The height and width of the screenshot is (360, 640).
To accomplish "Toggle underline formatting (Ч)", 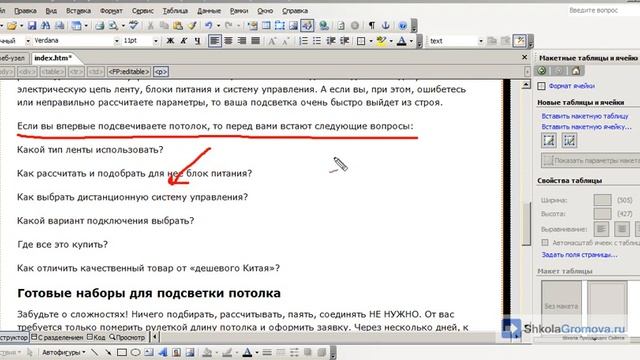I will tap(198, 41).
